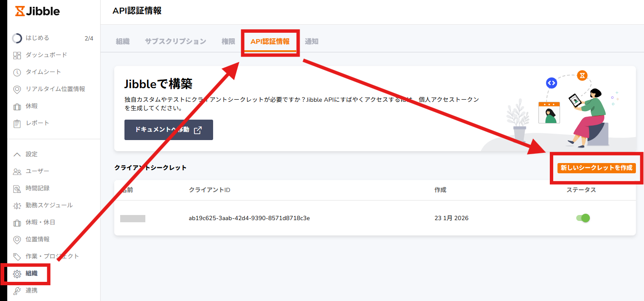644x301 pixels.
Task: Click the 休暇・休日 suitcase icon
Action: coord(17,223)
